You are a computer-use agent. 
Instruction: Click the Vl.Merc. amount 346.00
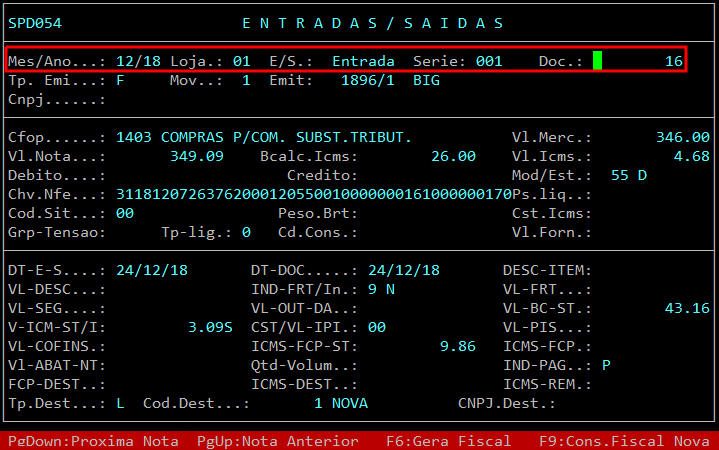point(683,137)
